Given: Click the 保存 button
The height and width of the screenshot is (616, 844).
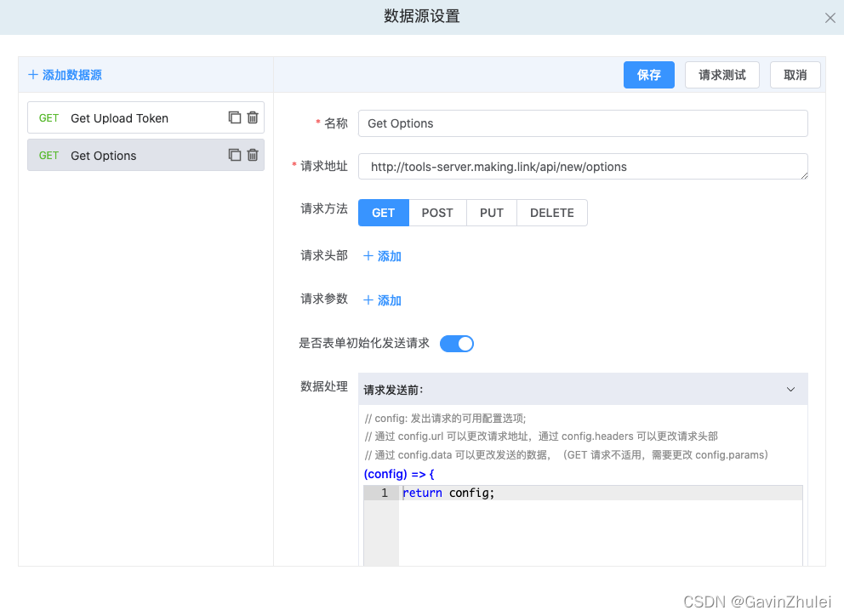Looking at the screenshot, I should click(648, 75).
